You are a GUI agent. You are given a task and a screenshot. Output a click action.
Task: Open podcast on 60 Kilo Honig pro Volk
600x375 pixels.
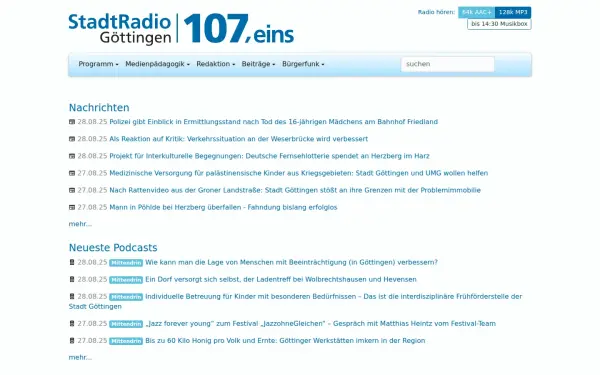coord(285,341)
